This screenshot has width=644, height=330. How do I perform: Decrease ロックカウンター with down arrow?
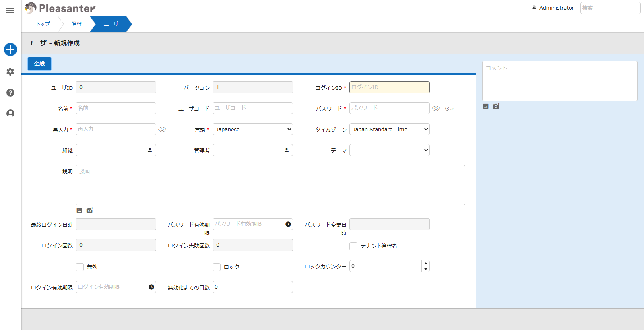point(426,269)
